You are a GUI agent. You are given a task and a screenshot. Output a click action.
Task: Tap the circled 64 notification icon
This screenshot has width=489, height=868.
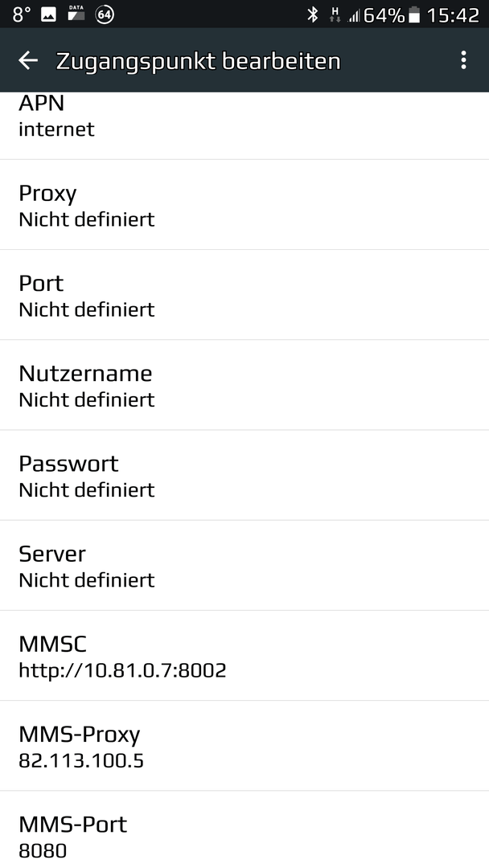[105, 14]
